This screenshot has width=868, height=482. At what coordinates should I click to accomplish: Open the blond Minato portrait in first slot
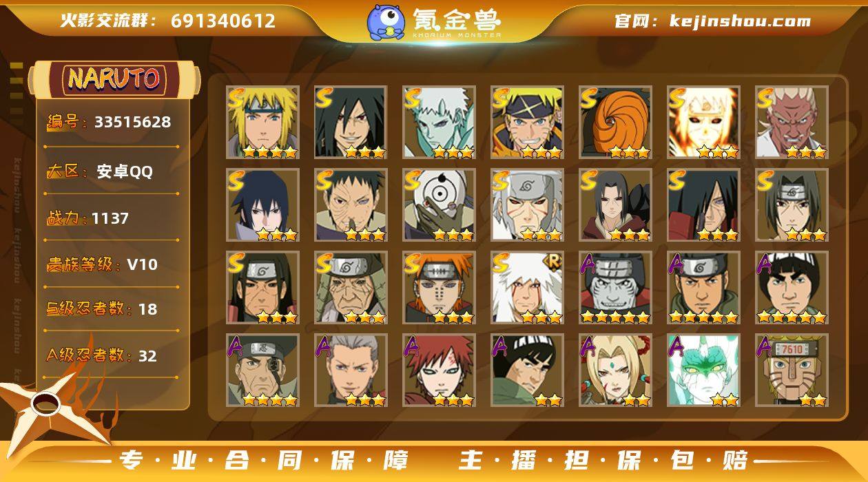click(x=262, y=122)
